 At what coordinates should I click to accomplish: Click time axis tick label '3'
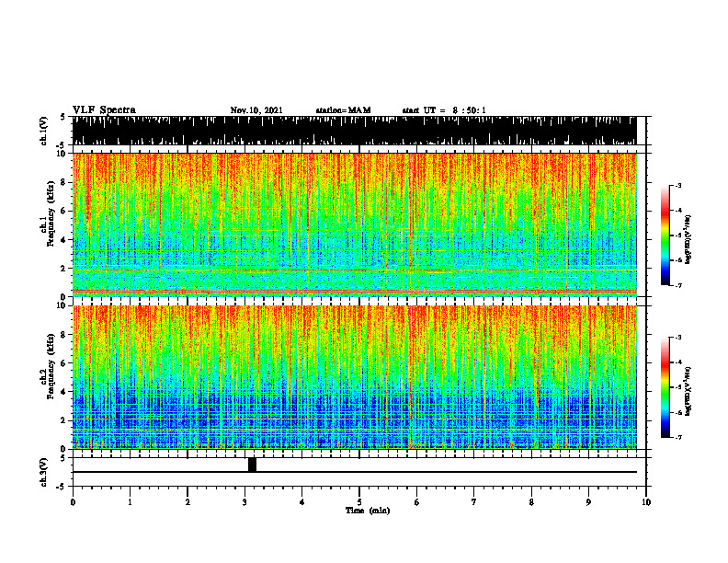click(245, 502)
